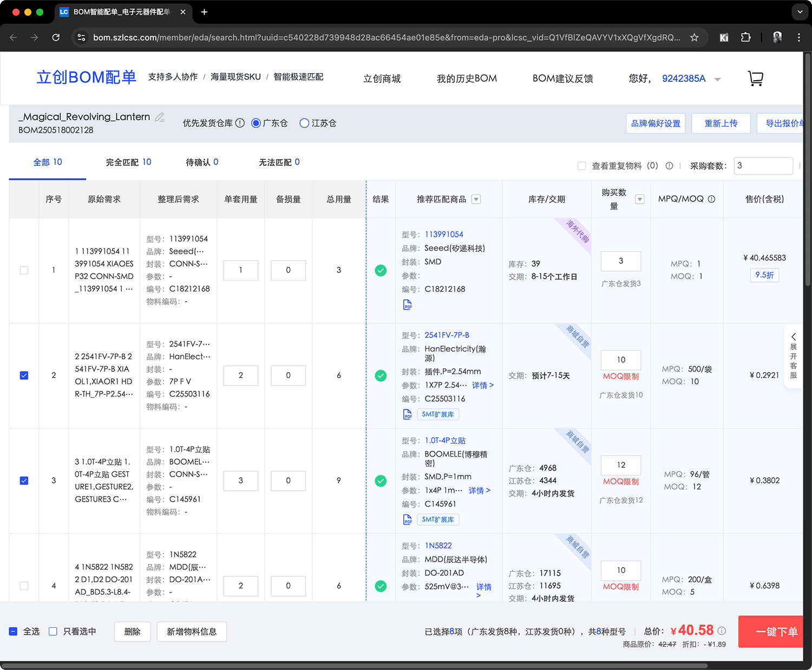Show warehouse priority info icon
This screenshot has height=670, width=812.
tap(240, 123)
